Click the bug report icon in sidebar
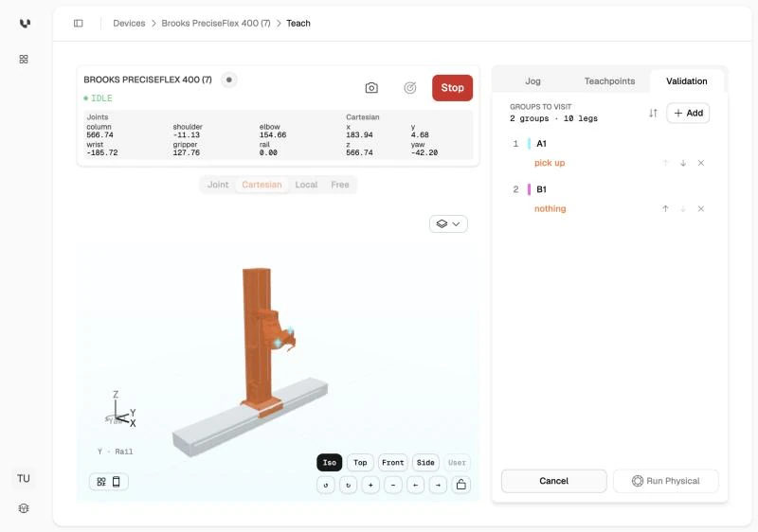This screenshot has height=532, width=758. [x=24, y=508]
